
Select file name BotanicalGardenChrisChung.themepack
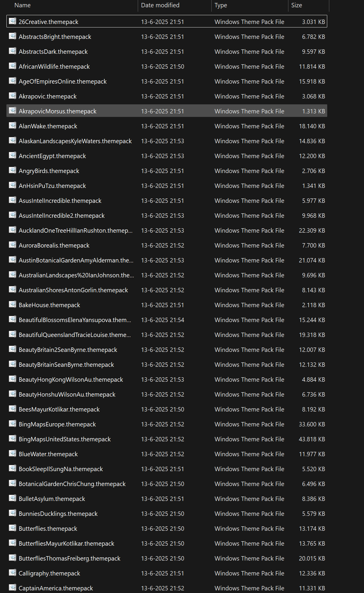[x=72, y=484]
